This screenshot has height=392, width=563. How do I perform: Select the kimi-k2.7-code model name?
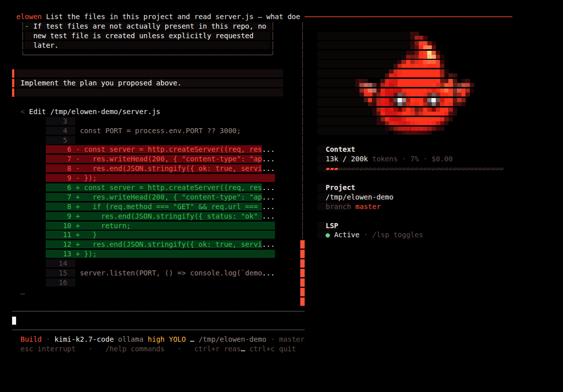coord(84,339)
